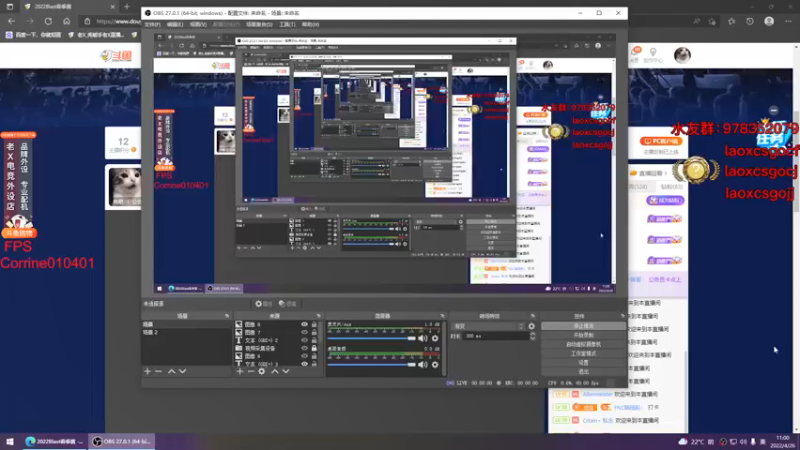Mute the 桌面音频 speaker icon

point(423,364)
